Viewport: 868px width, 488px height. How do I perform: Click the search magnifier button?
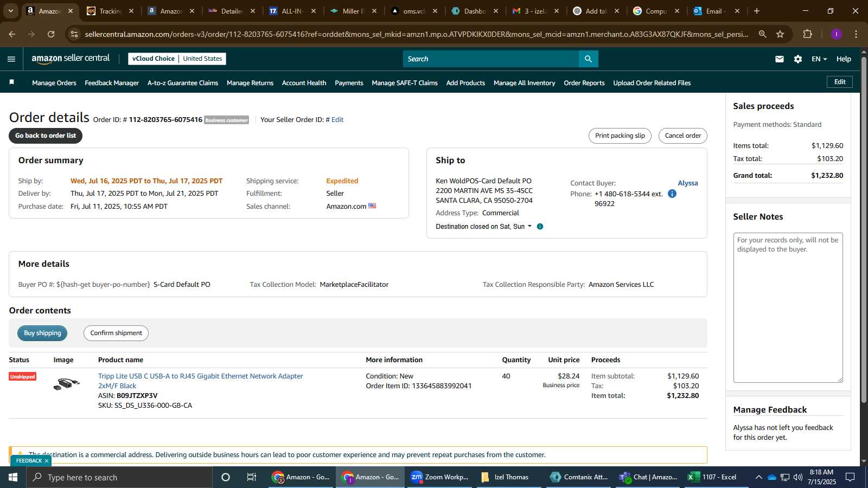point(588,59)
